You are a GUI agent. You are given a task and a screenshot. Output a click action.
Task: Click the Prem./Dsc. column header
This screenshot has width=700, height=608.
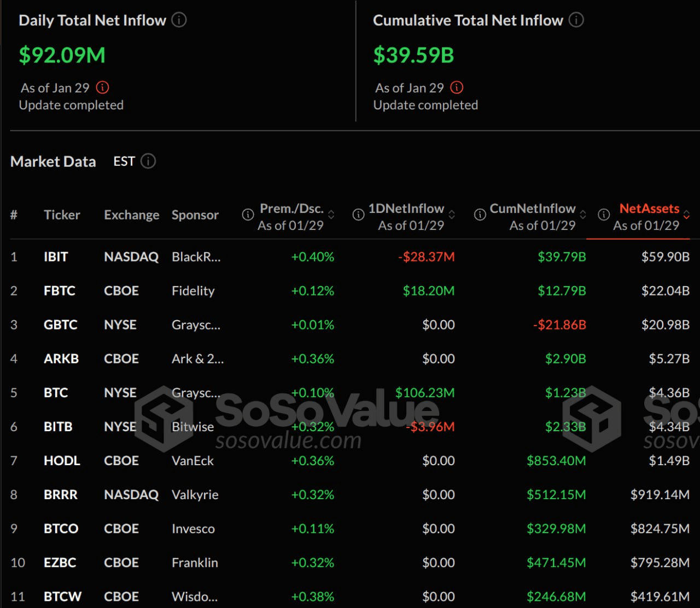point(291,209)
